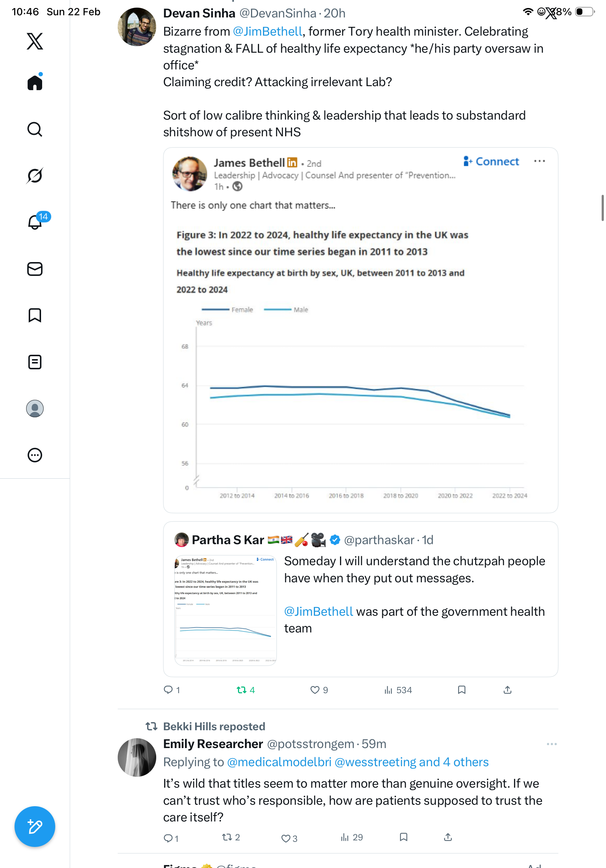Open Bookmarks in the sidebar

[35, 315]
